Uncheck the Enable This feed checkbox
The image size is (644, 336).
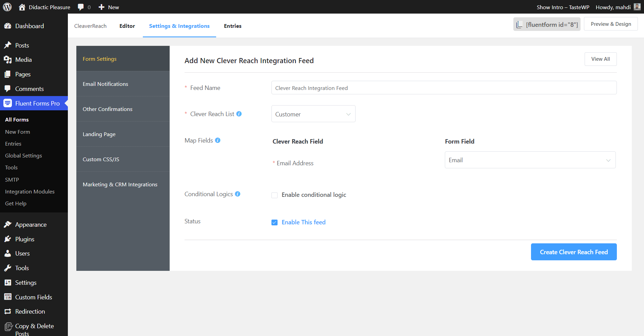(274, 223)
